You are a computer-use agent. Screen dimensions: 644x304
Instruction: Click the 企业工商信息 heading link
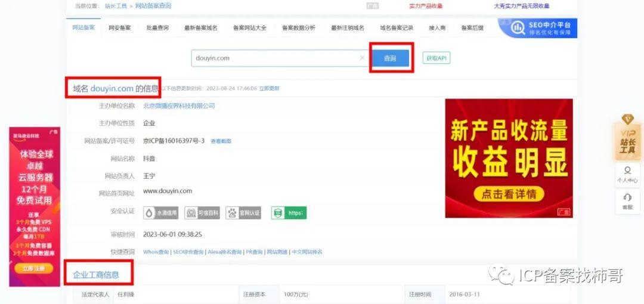tap(96, 275)
